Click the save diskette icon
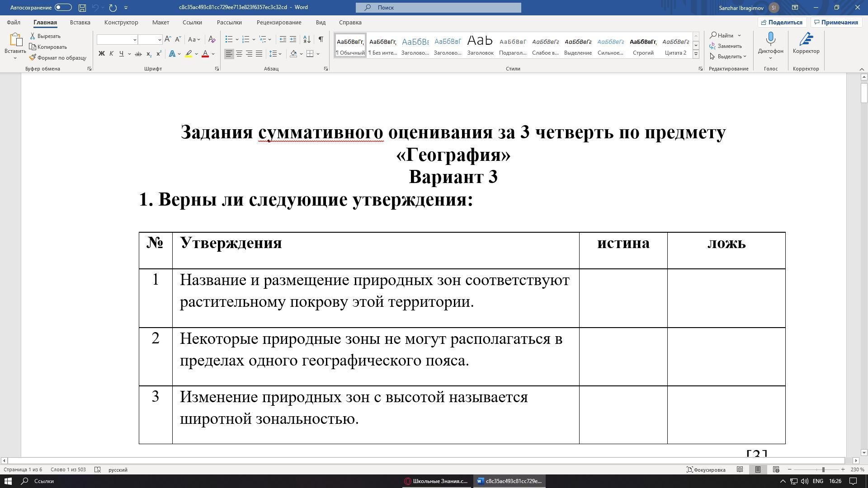The image size is (868, 488). [x=82, y=8]
